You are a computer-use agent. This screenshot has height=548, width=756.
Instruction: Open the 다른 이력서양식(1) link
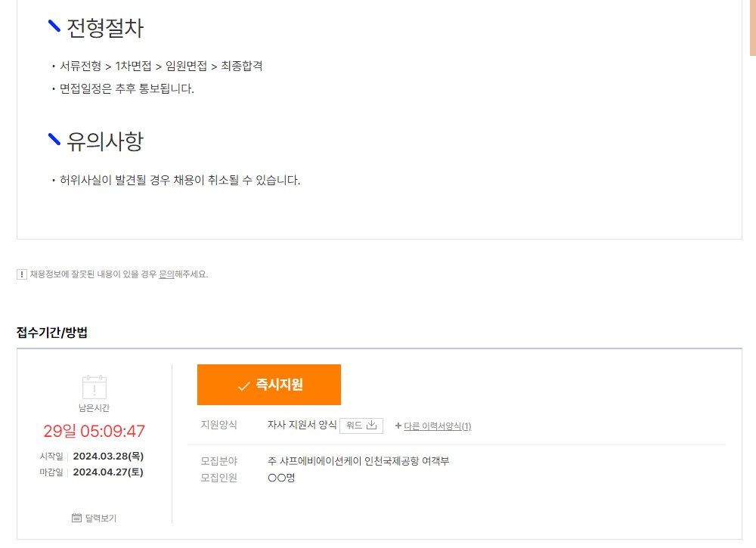pos(437,426)
